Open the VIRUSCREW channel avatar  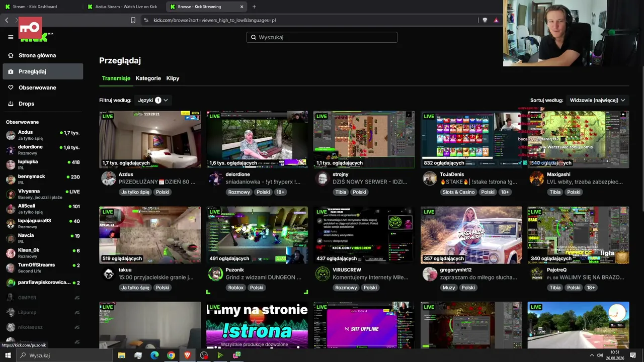tap(323, 274)
